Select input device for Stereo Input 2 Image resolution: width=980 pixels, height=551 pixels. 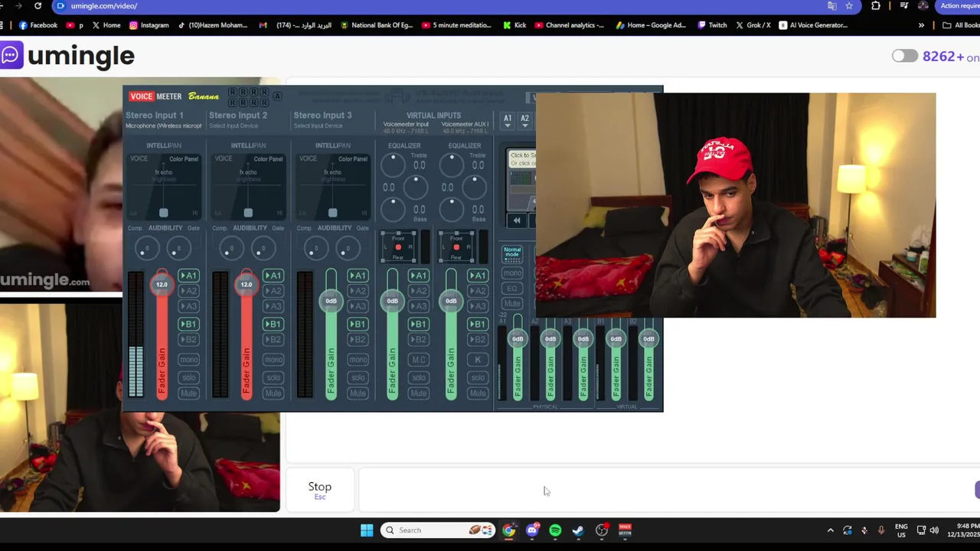pos(234,126)
